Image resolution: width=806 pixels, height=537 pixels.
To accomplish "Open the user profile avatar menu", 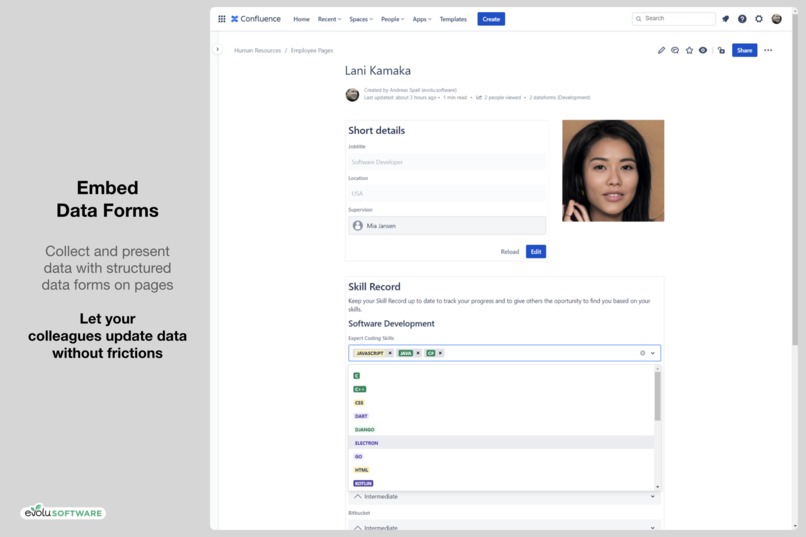I will coord(776,19).
